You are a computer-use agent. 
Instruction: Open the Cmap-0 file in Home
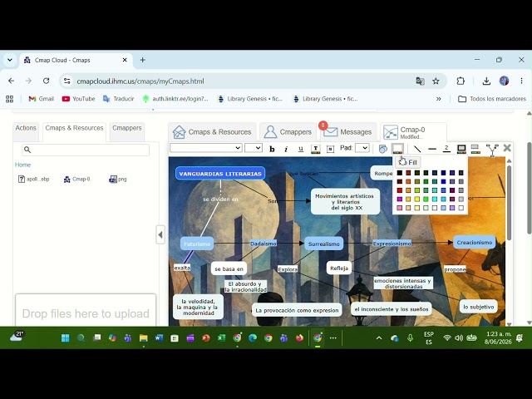tap(77, 180)
